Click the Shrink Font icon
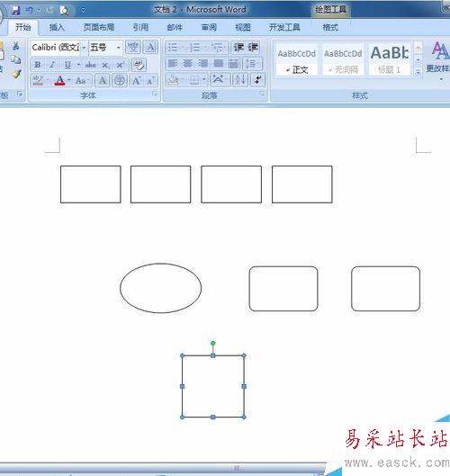Viewport: 450px width, 476px height. point(150,80)
